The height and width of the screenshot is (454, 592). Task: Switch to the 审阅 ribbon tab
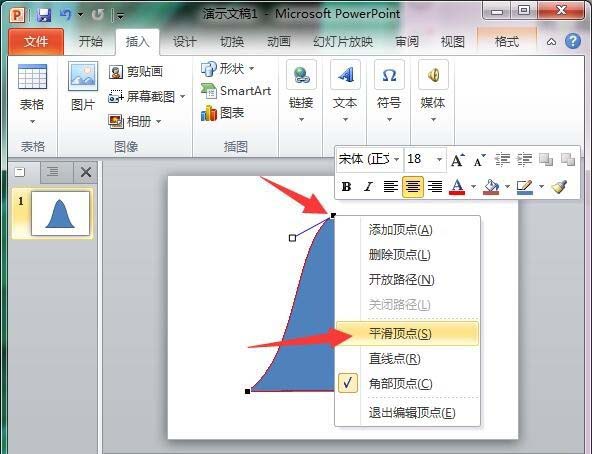(407, 41)
